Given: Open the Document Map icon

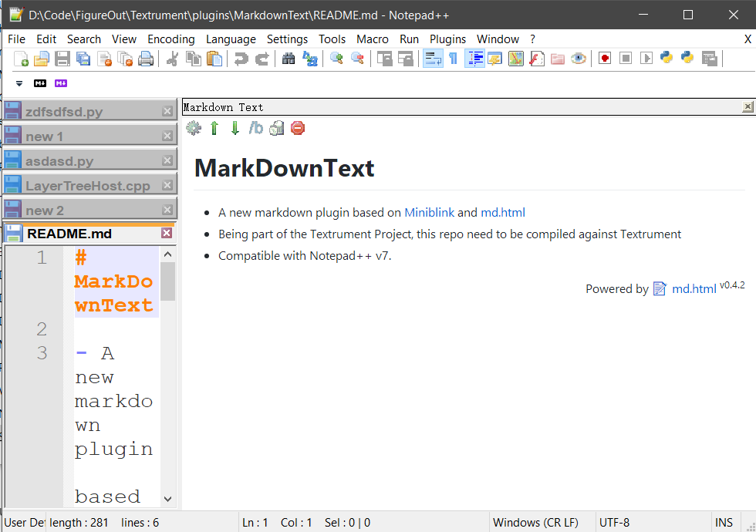Looking at the screenshot, I should point(516,59).
